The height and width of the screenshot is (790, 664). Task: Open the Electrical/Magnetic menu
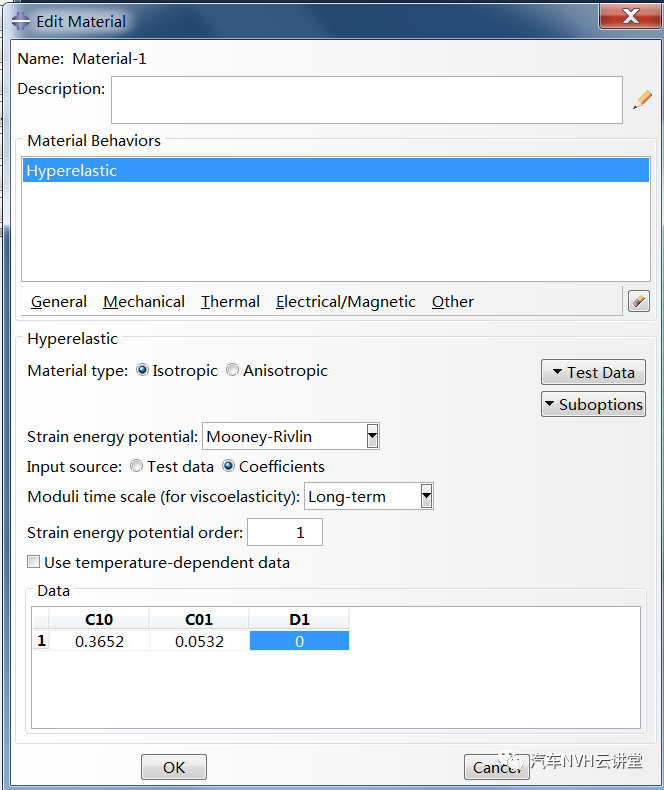click(x=346, y=301)
